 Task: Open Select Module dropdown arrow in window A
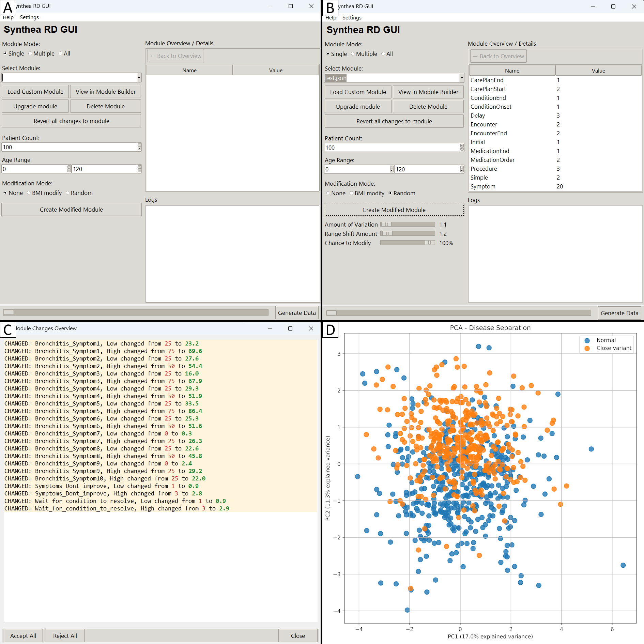[139, 78]
